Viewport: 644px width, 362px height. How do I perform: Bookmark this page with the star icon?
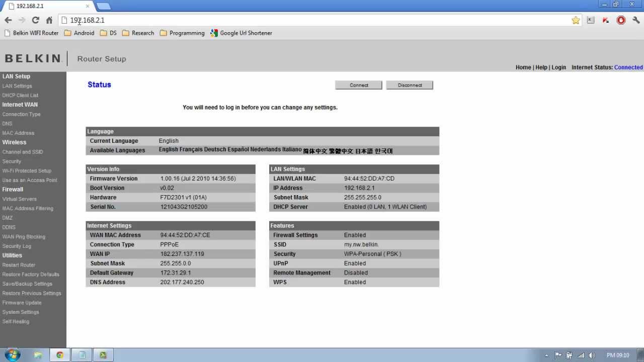pyautogui.click(x=576, y=20)
